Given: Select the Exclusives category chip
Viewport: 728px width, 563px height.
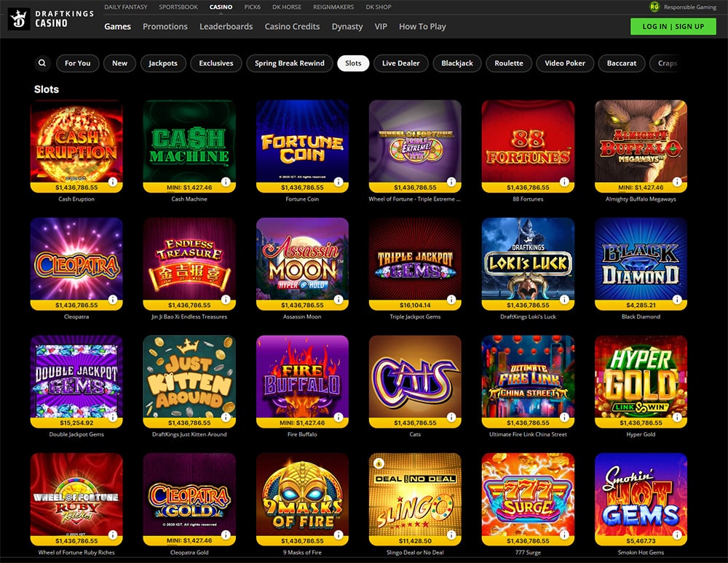Looking at the screenshot, I should pyautogui.click(x=216, y=63).
